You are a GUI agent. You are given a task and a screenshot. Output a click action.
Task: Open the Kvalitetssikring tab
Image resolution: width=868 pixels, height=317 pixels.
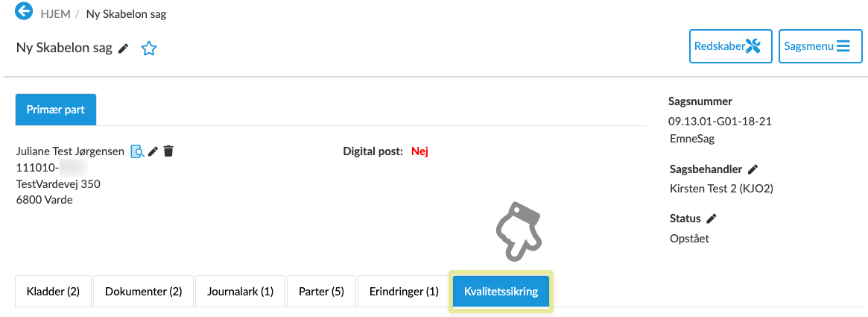tap(501, 292)
